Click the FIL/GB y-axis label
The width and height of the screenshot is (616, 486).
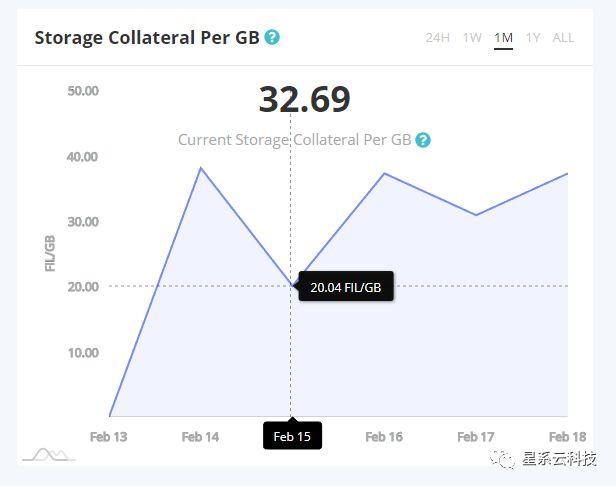click(x=50, y=253)
